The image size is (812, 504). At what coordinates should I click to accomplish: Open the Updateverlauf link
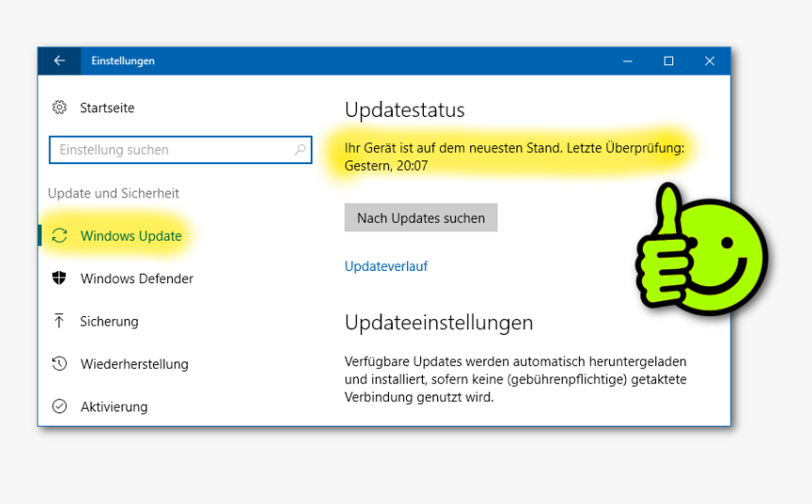386,266
